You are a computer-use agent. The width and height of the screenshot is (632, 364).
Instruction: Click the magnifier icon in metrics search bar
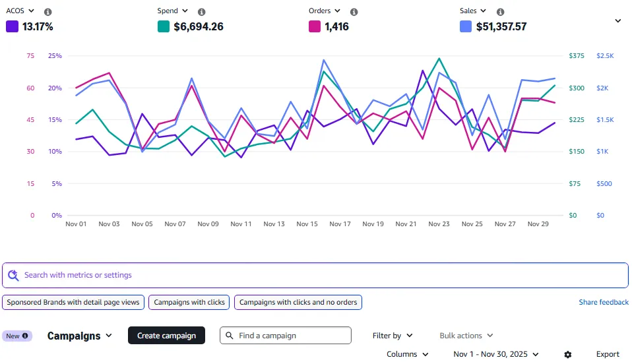pyautogui.click(x=13, y=276)
